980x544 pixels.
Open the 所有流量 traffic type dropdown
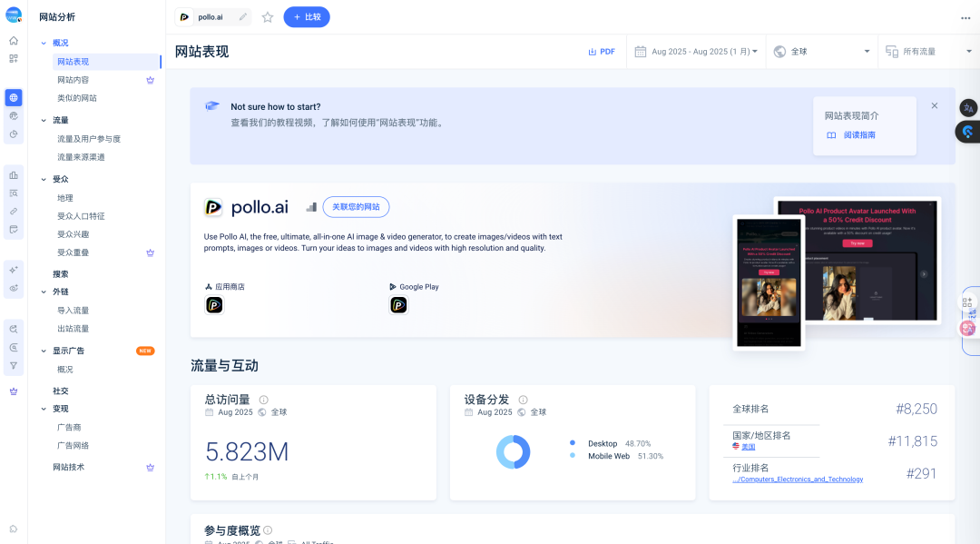click(929, 51)
